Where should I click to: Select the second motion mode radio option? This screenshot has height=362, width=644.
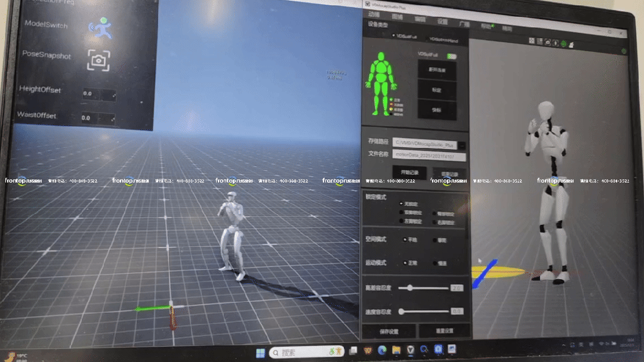point(435,263)
